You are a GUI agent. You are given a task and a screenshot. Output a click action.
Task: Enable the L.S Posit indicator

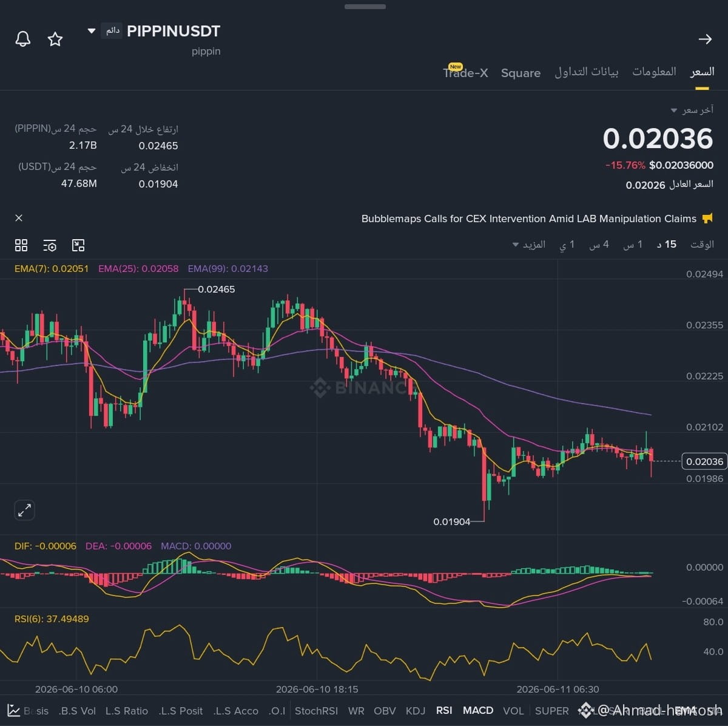[181, 711]
